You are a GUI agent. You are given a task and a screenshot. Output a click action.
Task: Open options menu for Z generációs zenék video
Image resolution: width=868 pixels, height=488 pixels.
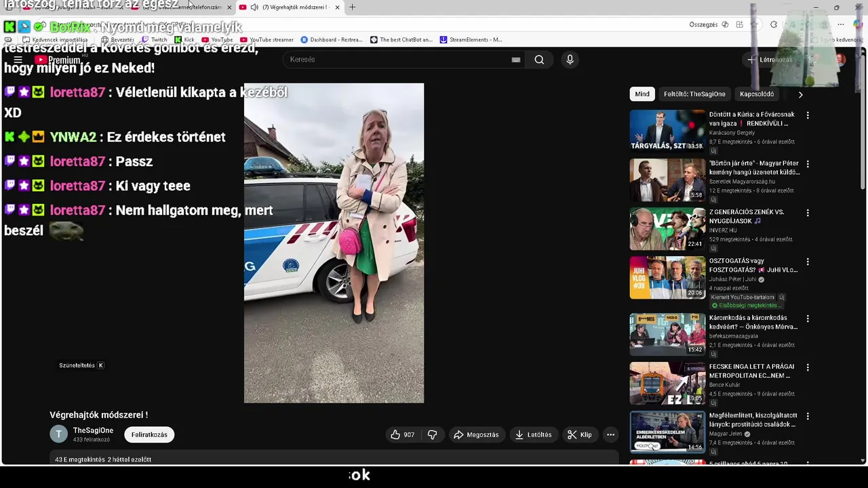(808, 213)
